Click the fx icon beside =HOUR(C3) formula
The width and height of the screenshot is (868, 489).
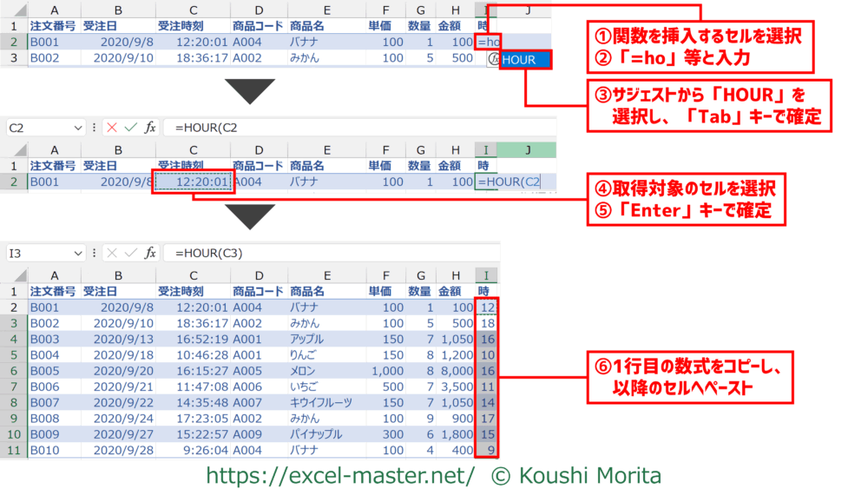(149, 253)
